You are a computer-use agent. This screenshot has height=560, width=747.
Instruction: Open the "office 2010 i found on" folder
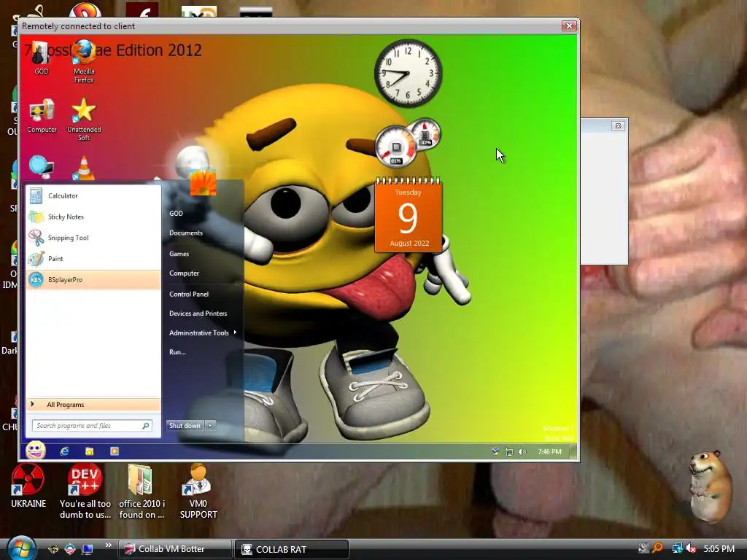(x=142, y=492)
